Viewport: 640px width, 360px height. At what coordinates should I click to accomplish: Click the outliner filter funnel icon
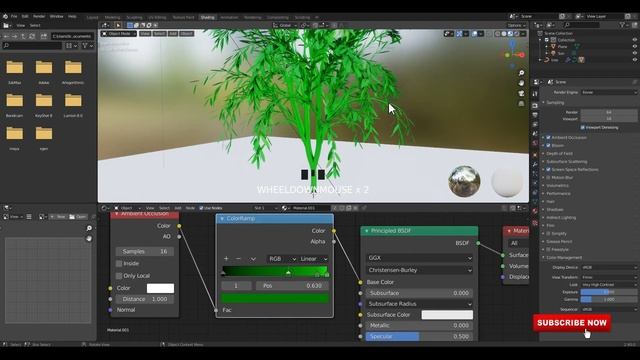(x=622, y=25)
